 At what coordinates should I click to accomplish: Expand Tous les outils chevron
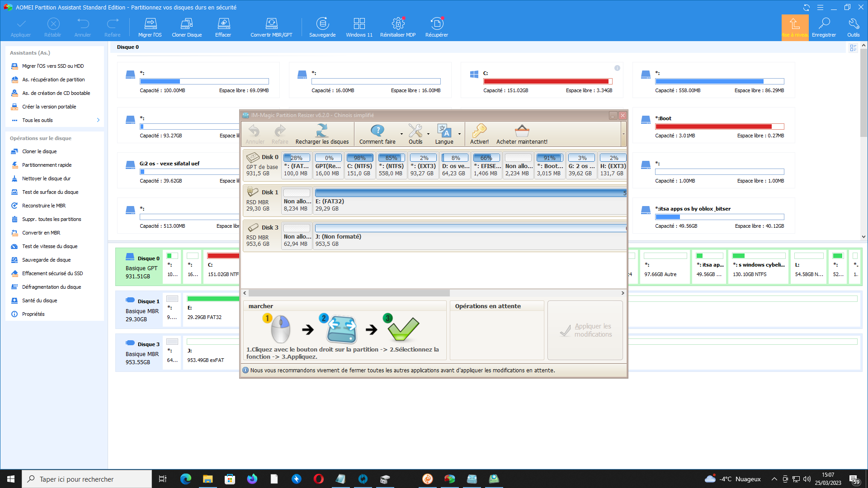coord(98,120)
